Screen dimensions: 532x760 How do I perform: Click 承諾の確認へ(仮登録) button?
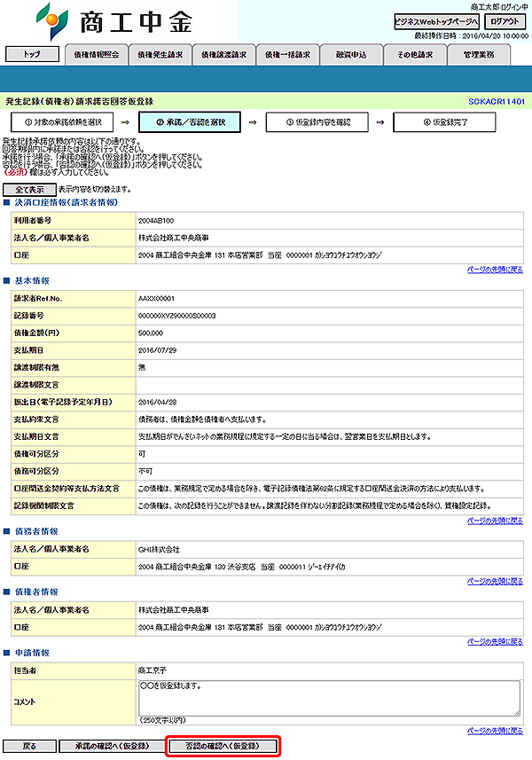coord(112,746)
